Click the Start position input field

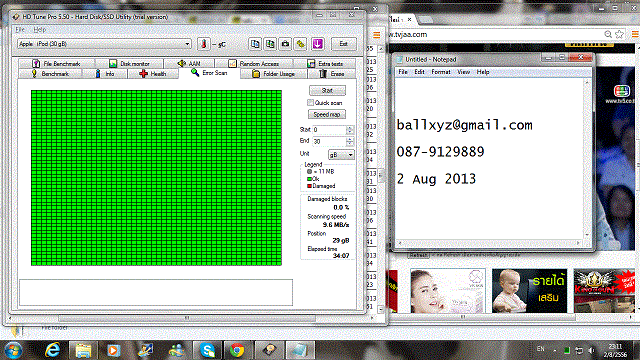(x=329, y=130)
